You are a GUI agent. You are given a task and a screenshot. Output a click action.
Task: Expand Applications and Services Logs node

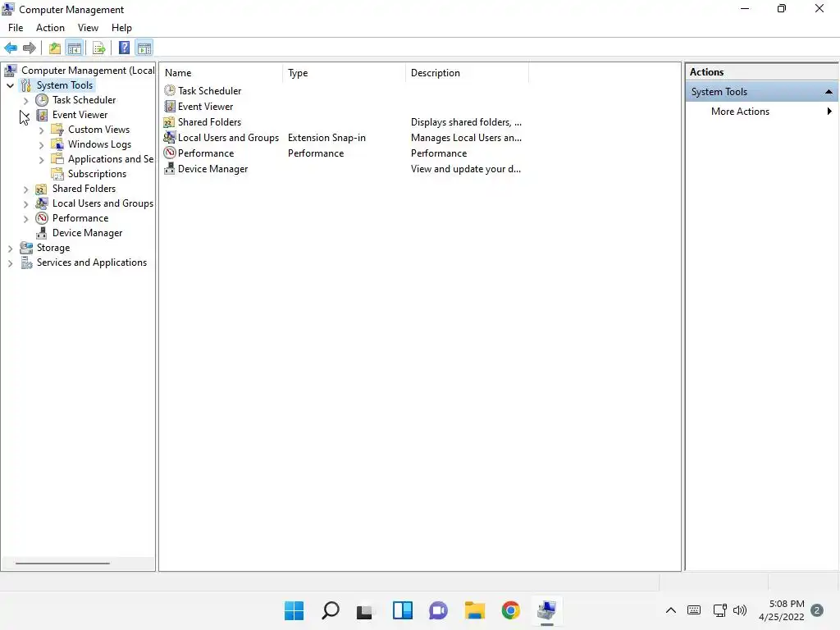point(41,160)
